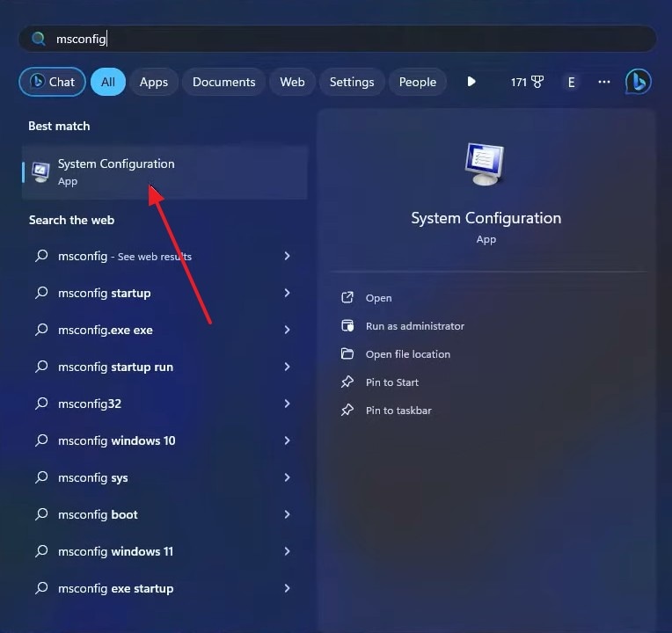Choose Run as administrator
The width and height of the screenshot is (672, 633).
coord(415,326)
